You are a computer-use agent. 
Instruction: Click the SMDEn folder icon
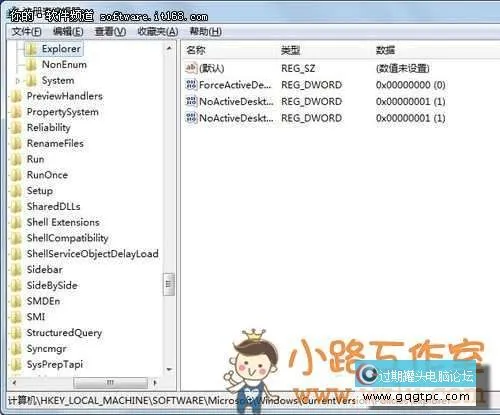tap(16, 301)
